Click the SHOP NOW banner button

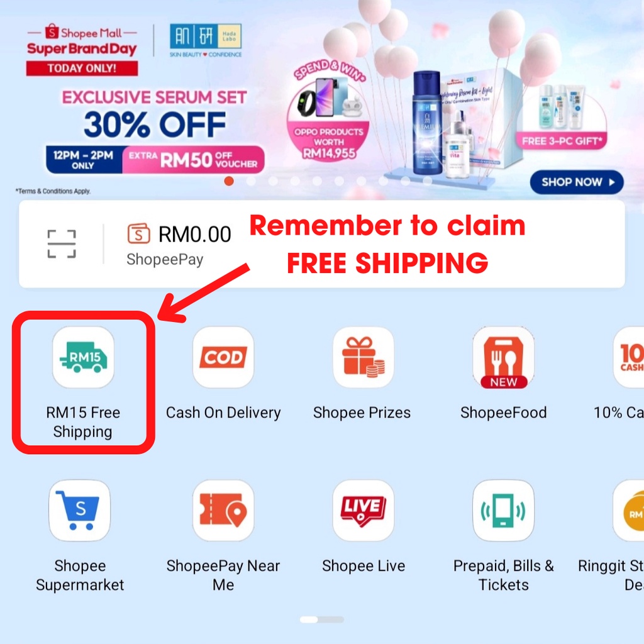pos(577,182)
